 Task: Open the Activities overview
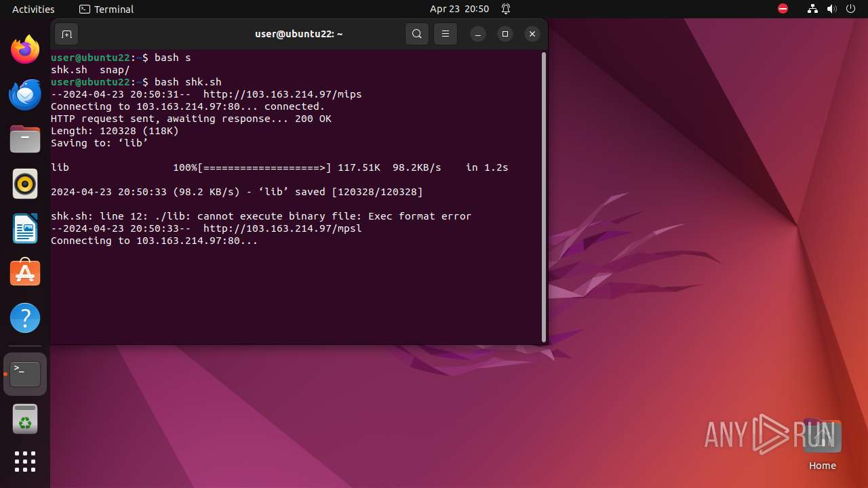tap(33, 9)
